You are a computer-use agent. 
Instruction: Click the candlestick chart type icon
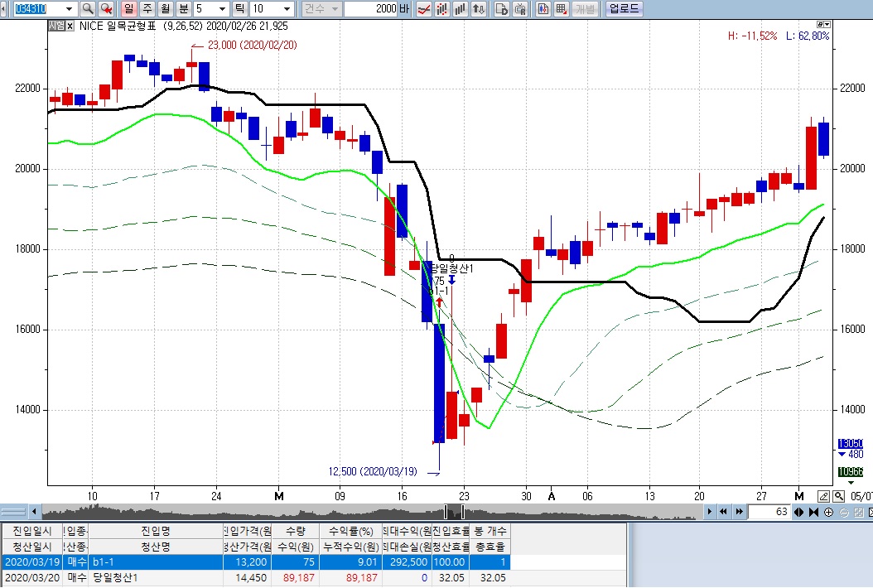pos(442,9)
